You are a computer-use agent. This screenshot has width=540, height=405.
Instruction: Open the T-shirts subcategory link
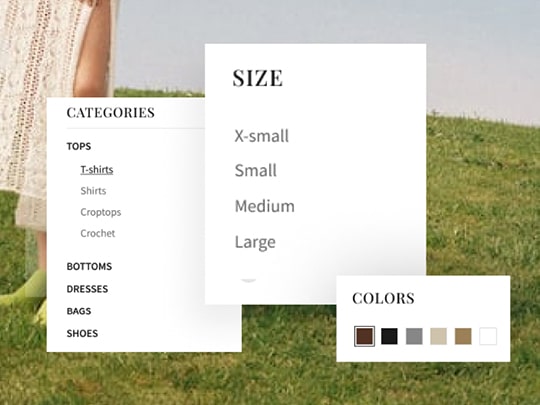pos(97,170)
